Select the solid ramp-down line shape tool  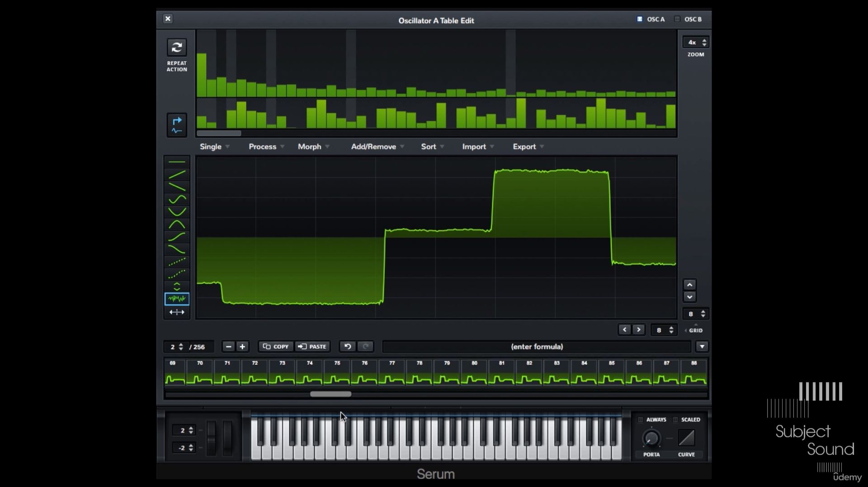tap(177, 187)
